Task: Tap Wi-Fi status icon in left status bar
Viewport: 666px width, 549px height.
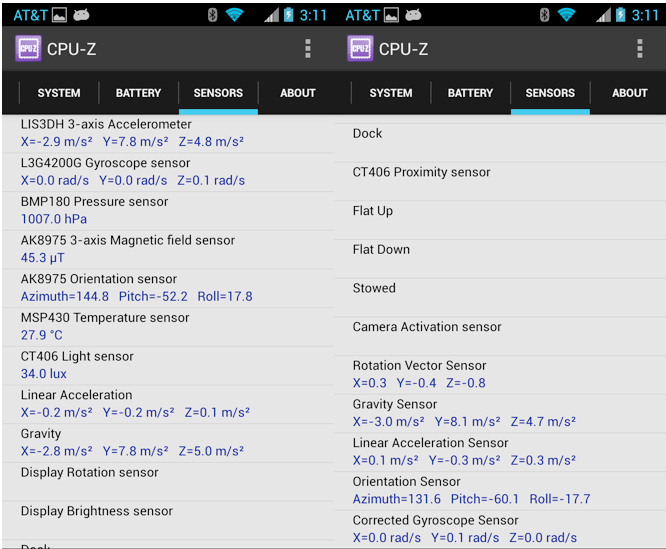Action: 234,15
